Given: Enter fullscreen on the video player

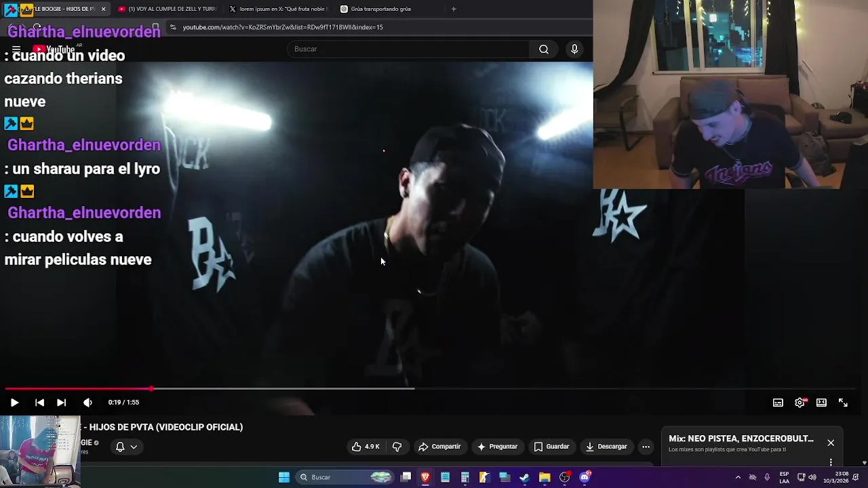Looking at the screenshot, I should (843, 403).
